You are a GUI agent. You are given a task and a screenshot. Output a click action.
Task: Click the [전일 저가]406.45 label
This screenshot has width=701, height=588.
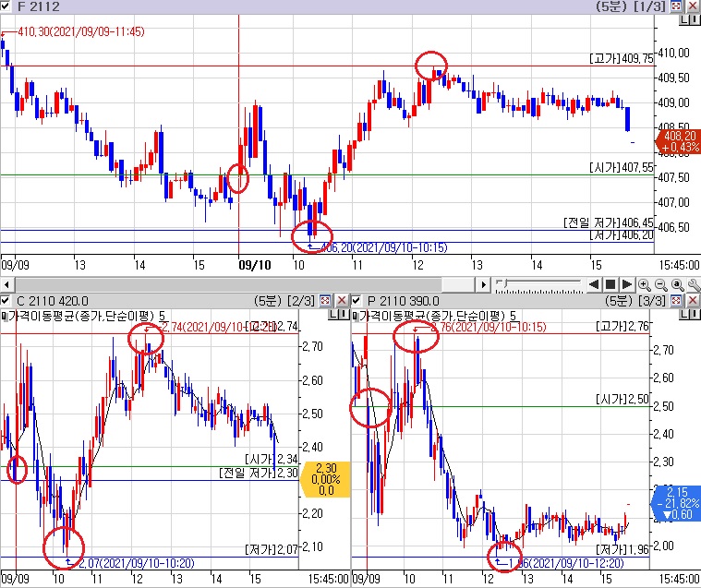click(x=608, y=222)
